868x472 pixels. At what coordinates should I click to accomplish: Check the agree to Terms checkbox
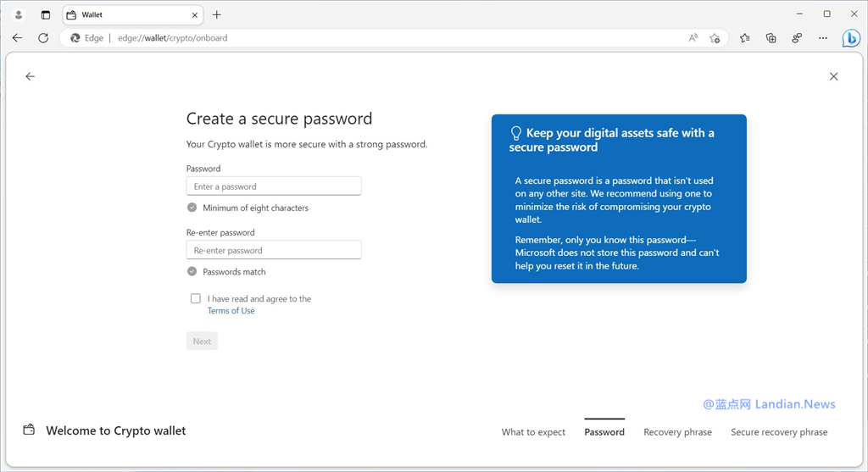[x=196, y=298]
